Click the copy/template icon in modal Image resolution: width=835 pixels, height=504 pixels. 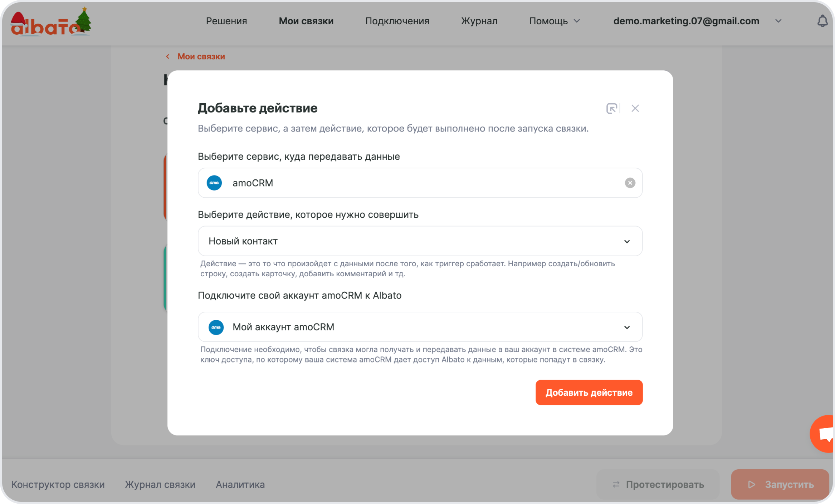click(612, 108)
